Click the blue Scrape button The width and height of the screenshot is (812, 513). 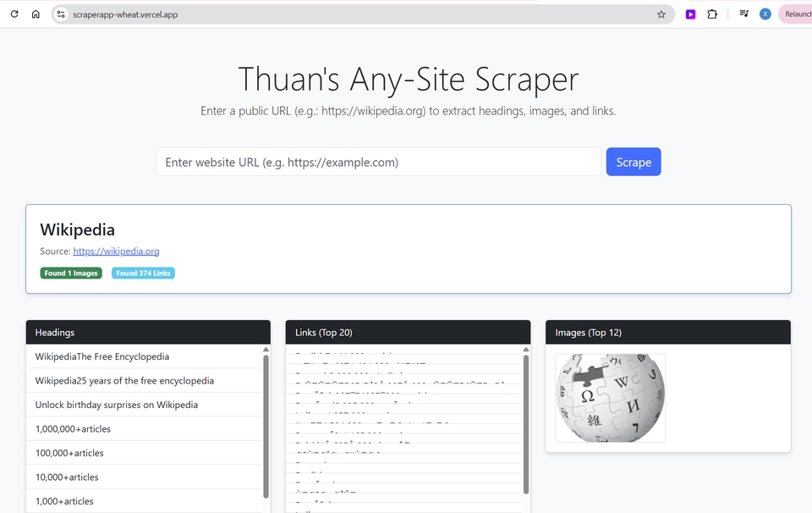tap(634, 162)
